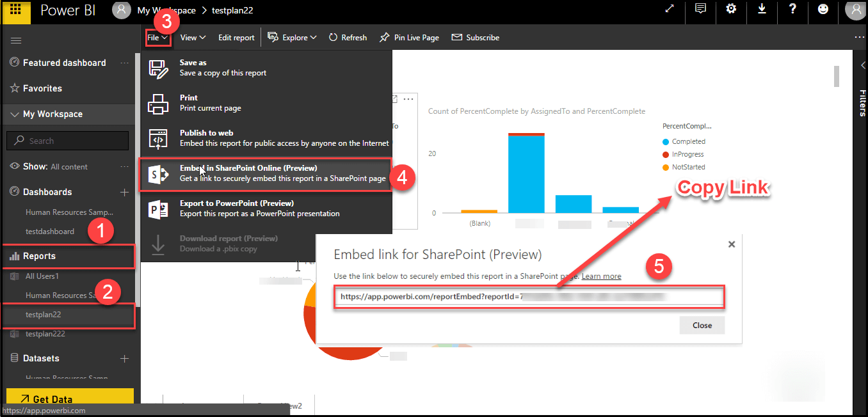The image size is (868, 417).
Task: Open the Learn more link
Action: 601,276
